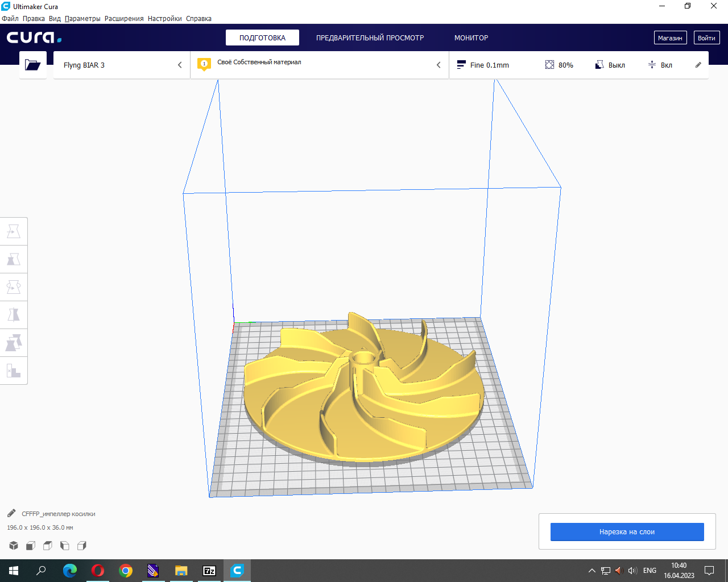Open the Правка menu
Screen dimensions: 728x582
tap(34, 19)
